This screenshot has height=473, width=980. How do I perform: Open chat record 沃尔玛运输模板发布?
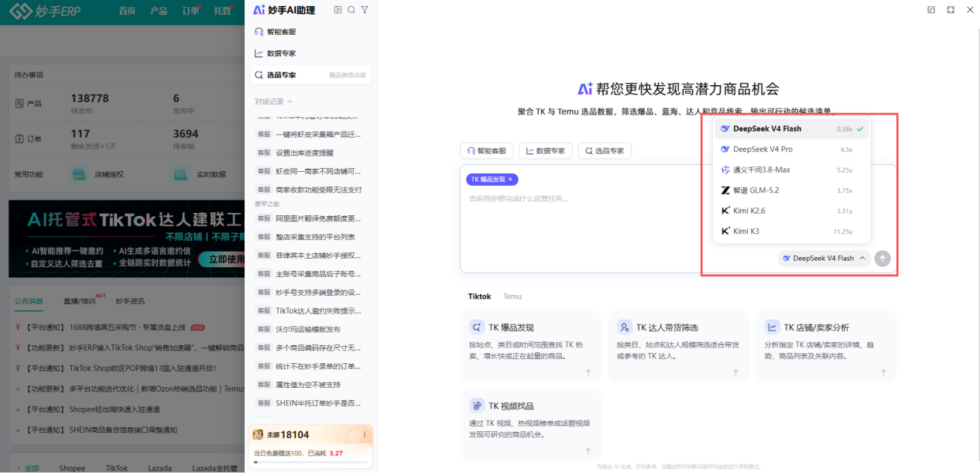[x=310, y=329]
